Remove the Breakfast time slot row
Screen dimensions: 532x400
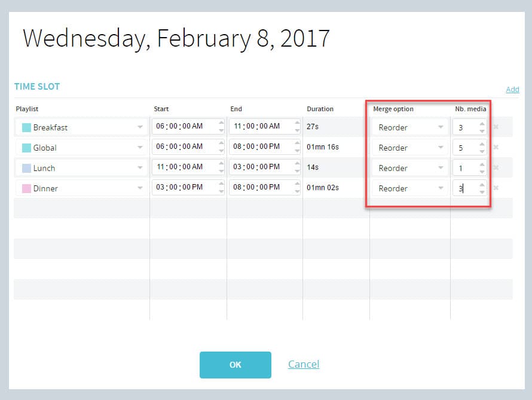point(496,127)
